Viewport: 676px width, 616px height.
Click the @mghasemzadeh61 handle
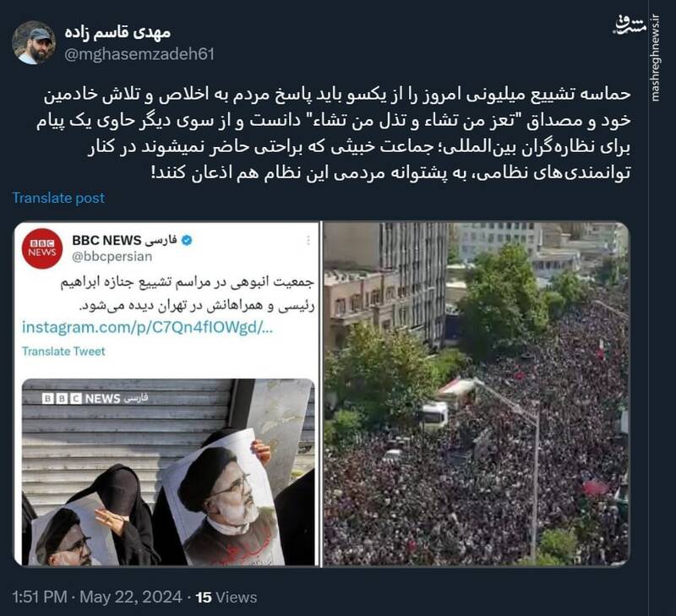point(139,54)
